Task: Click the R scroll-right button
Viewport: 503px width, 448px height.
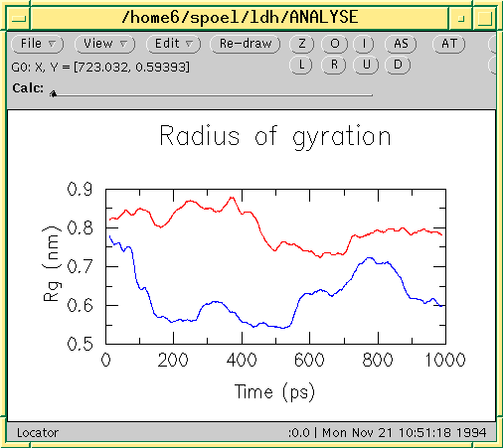Action: coord(334,65)
